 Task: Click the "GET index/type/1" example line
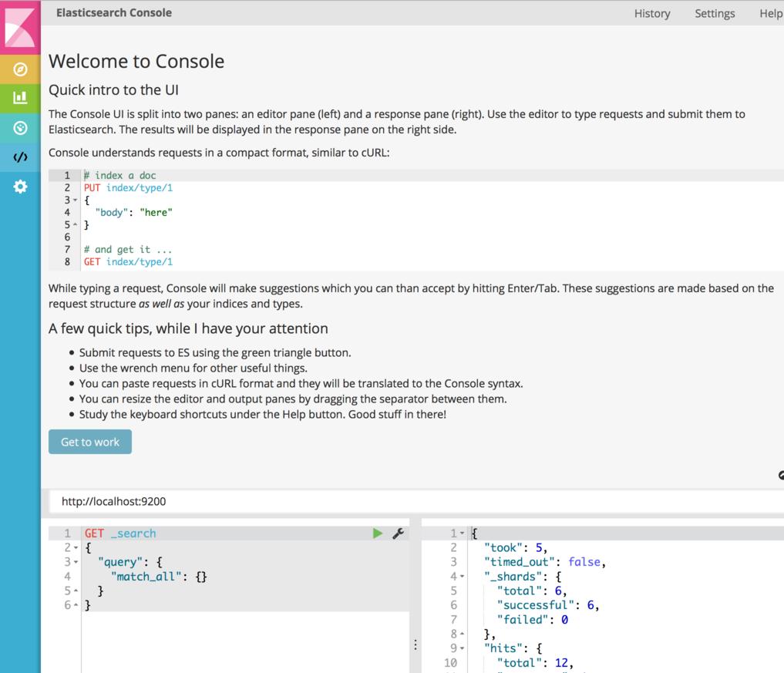(x=128, y=262)
